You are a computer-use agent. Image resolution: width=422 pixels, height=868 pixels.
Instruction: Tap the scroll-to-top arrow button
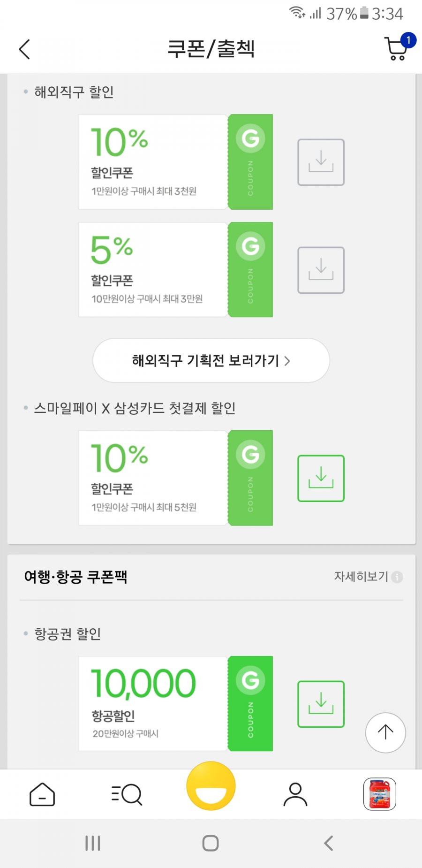coord(385,732)
